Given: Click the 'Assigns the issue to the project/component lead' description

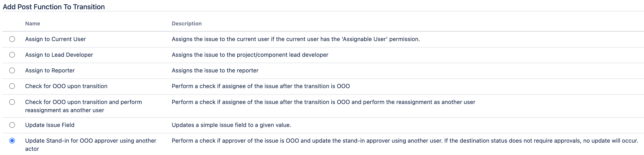Looking at the screenshot, I should click(x=250, y=55).
